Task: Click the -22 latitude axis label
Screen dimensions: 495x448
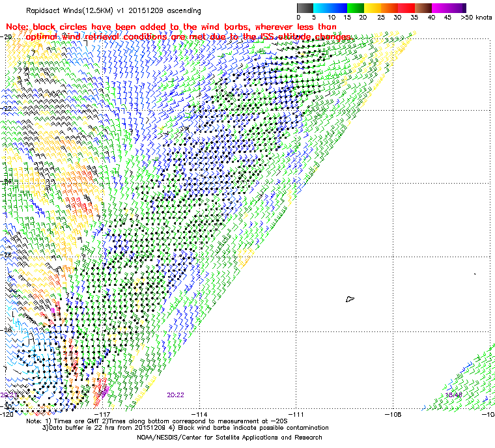Action: pyautogui.click(x=7, y=108)
